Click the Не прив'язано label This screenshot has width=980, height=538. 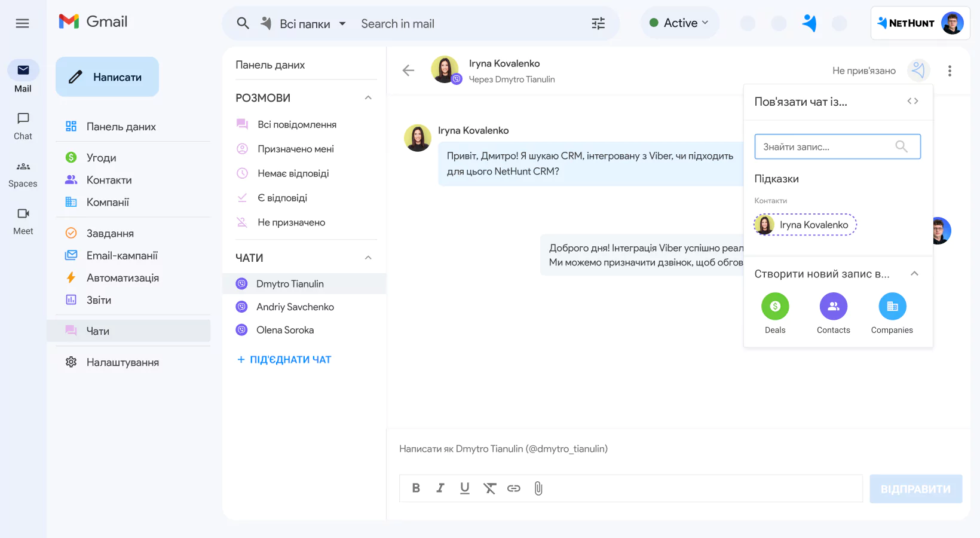click(x=864, y=71)
